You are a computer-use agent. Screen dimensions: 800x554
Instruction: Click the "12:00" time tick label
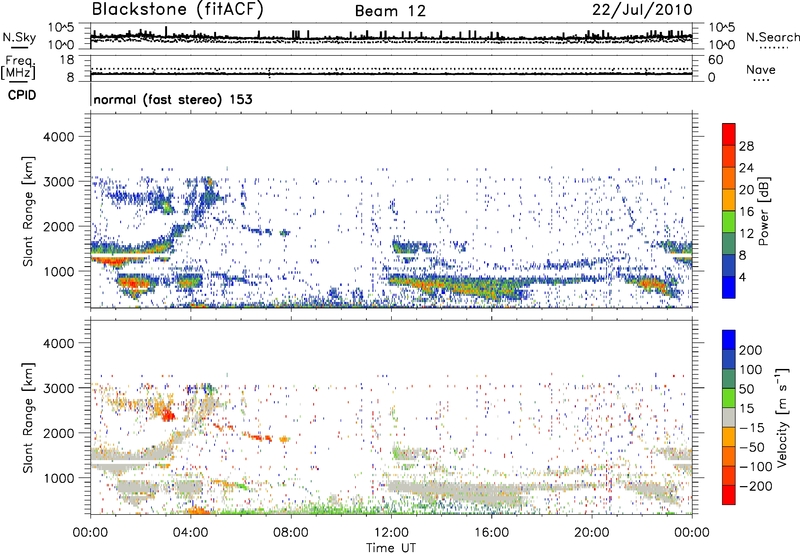(x=391, y=533)
